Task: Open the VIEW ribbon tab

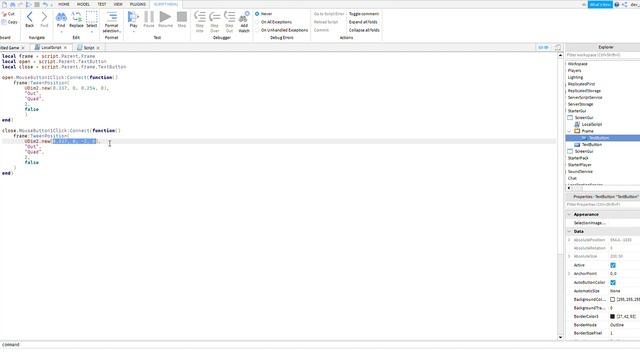Action: coord(118,4)
